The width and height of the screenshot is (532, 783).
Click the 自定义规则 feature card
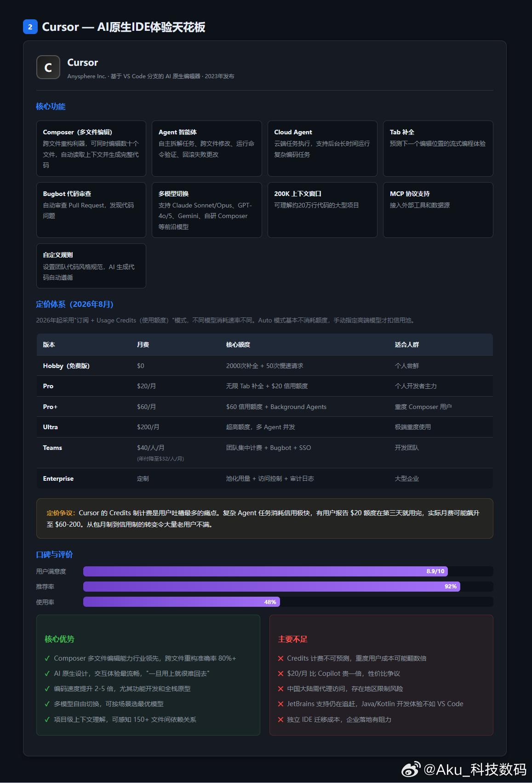click(x=91, y=266)
